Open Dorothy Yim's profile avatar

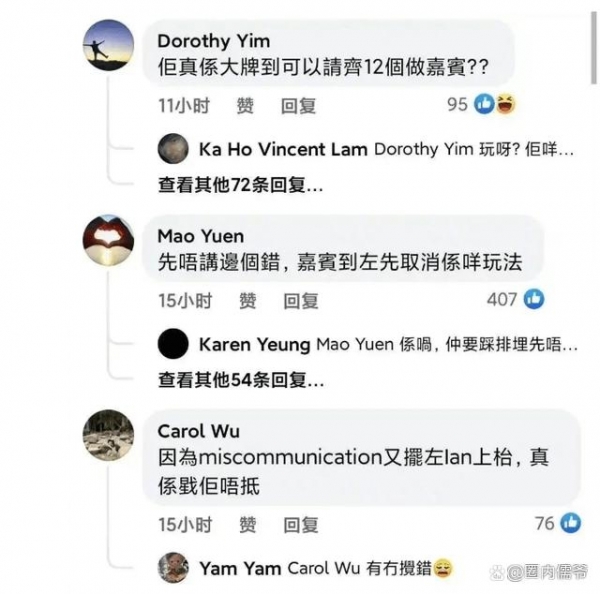(x=109, y=45)
